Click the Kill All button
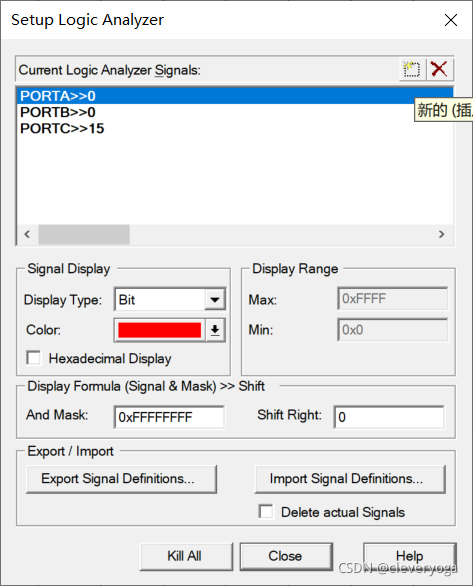Screen dimensions: 473x586 click(186, 556)
